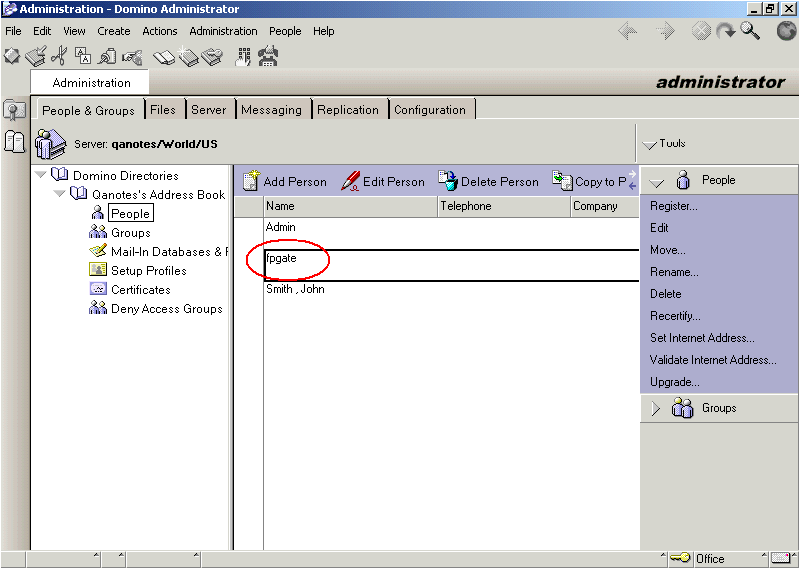Image resolution: width=799 pixels, height=568 pixels.
Task: Open the Administration menu
Action: 223,31
